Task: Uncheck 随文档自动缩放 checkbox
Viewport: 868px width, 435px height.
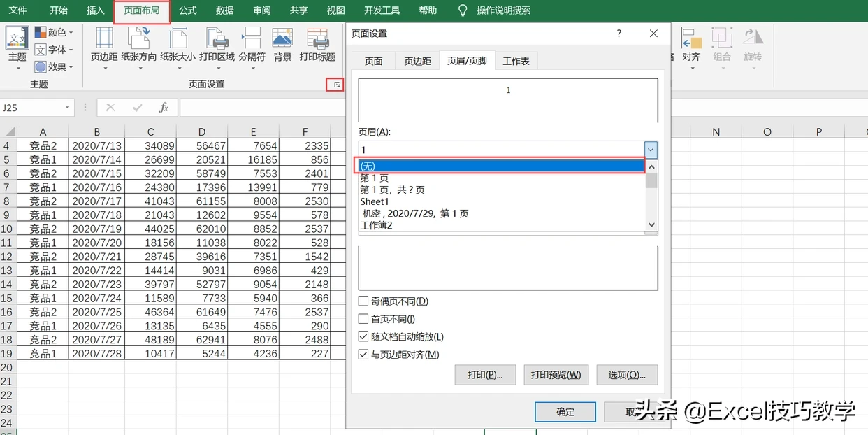Action: click(363, 337)
